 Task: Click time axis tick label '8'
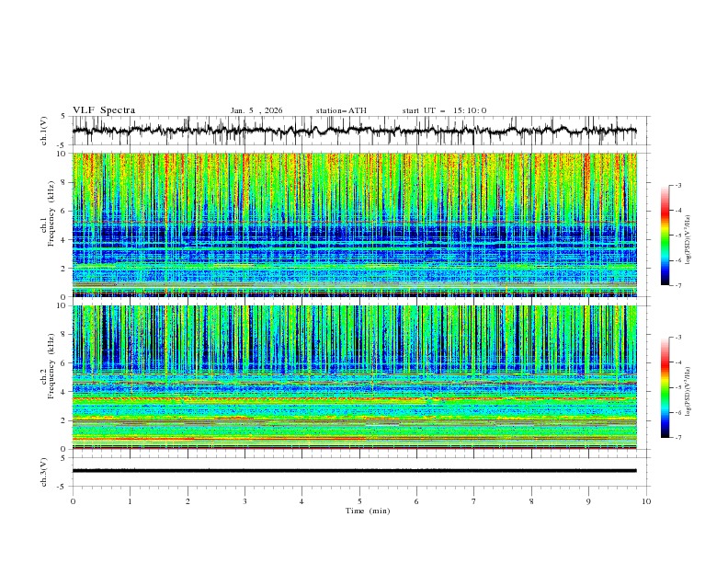[x=531, y=501]
